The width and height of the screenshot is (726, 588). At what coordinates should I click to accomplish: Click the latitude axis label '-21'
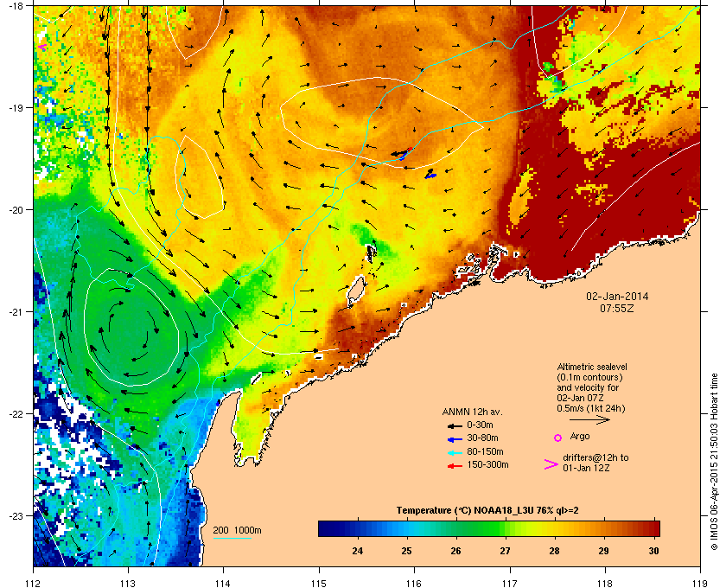click(16, 311)
